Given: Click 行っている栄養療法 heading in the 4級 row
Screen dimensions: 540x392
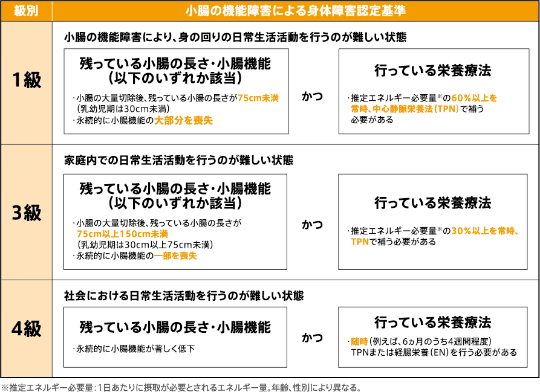Looking at the screenshot, I should pos(433,323).
